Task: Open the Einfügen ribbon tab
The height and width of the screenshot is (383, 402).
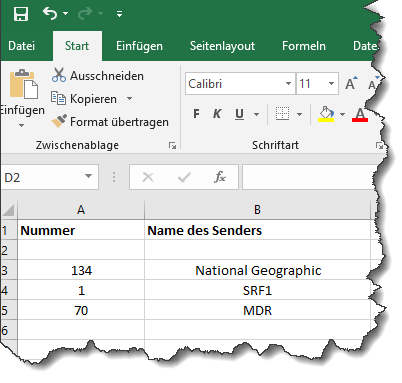Action: tap(139, 46)
